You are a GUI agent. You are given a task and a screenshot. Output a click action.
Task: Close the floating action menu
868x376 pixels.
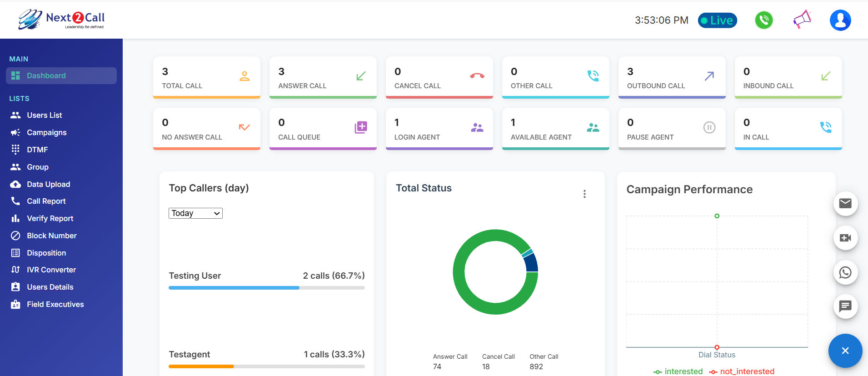845,351
